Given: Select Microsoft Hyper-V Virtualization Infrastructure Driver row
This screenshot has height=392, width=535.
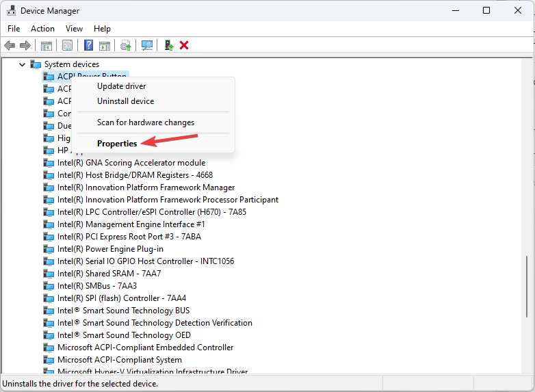Looking at the screenshot, I should [153, 371].
